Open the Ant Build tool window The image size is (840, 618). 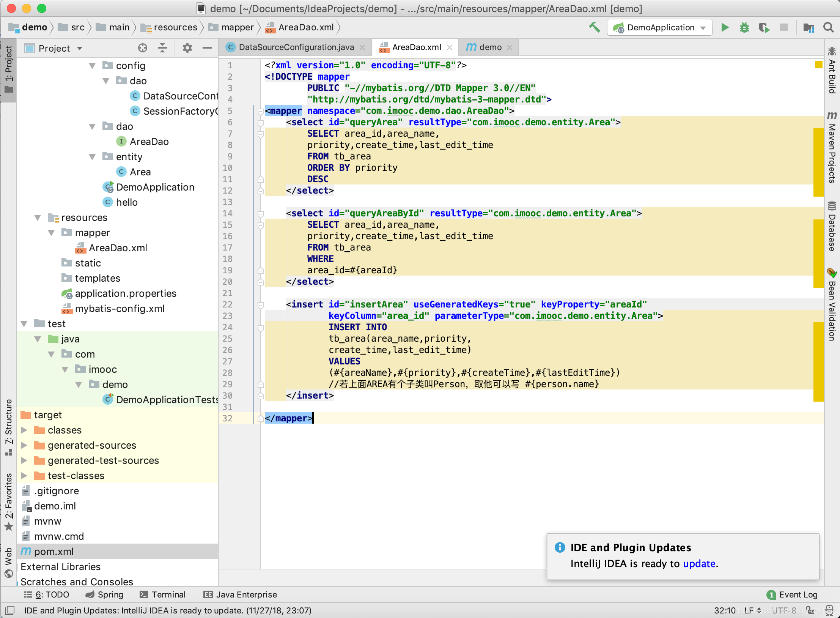pyautogui.click(x=832, y=70)
